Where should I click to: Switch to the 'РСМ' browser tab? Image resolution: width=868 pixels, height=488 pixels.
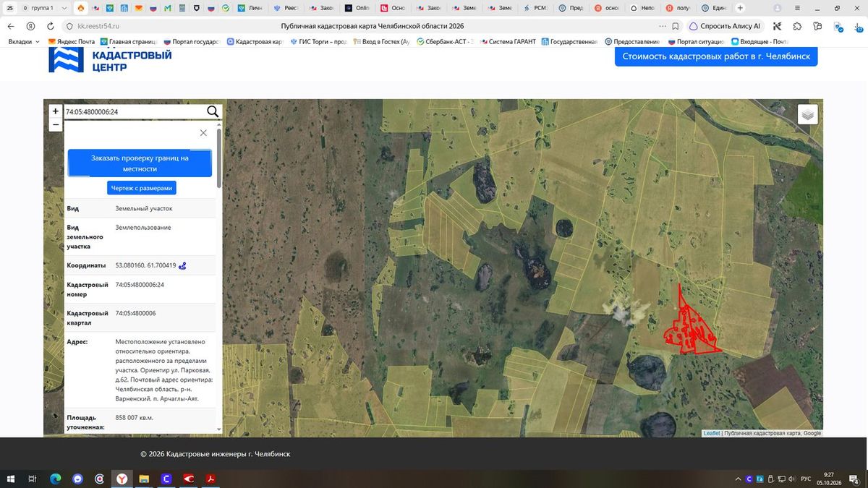(535, 8)
